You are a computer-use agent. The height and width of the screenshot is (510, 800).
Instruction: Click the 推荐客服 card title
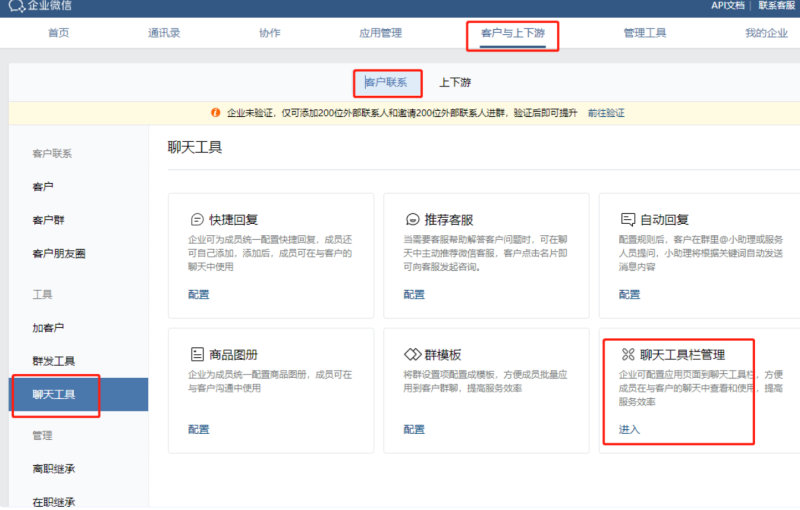click(448, 220)
